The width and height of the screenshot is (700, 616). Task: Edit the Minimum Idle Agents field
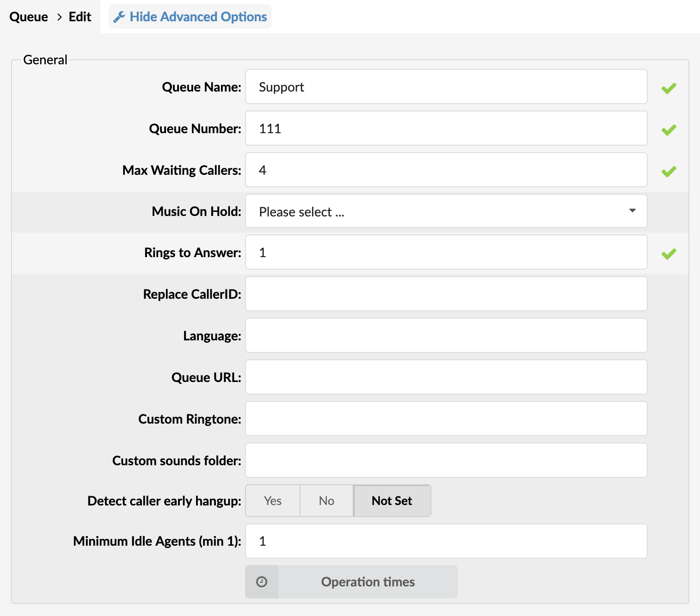pos(446,541)
